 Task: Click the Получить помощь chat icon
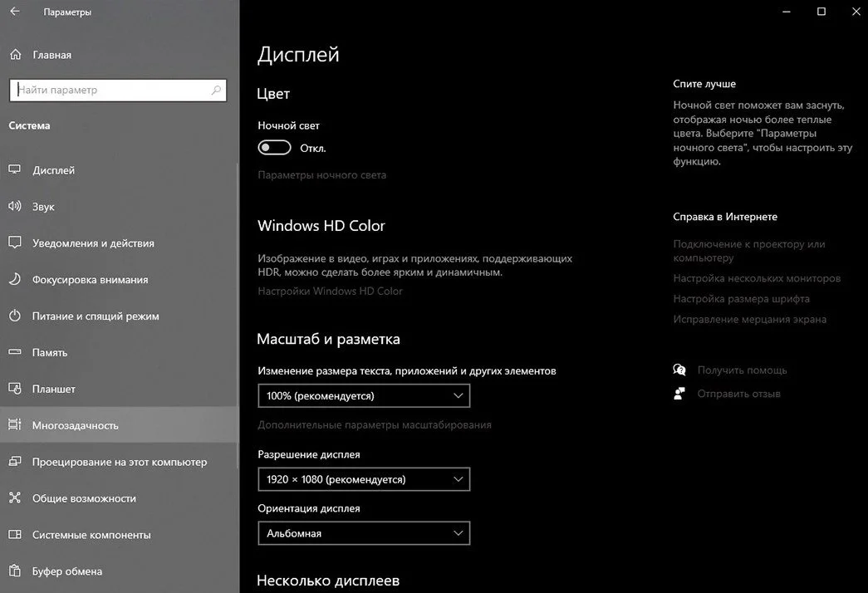click(x=679, y=370)
